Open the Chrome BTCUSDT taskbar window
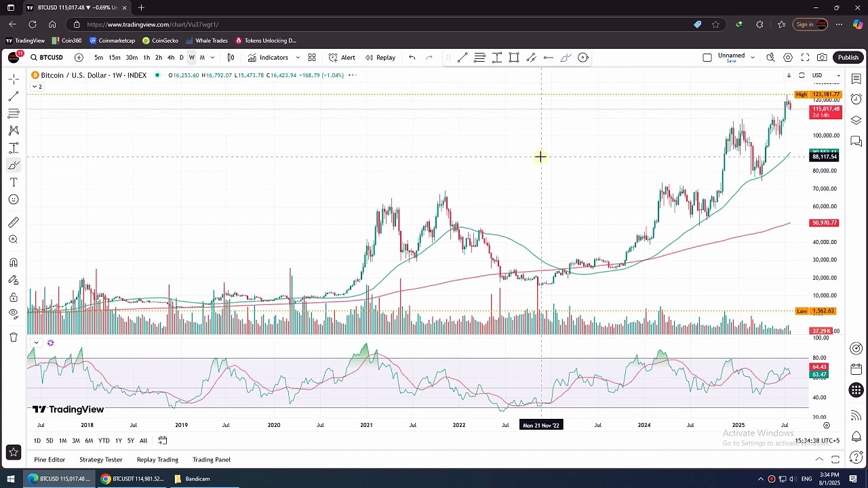This screenshot has height=488, width=868. click(132, 479)
